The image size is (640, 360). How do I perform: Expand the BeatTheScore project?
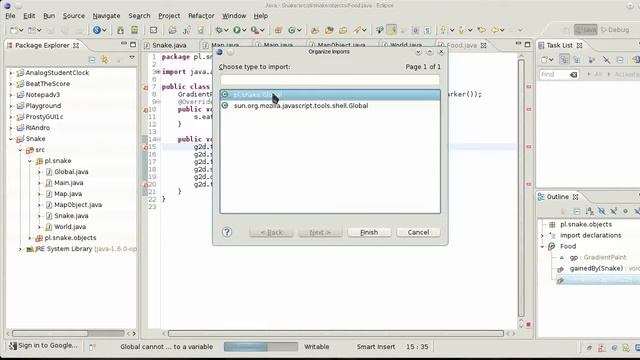11,84
